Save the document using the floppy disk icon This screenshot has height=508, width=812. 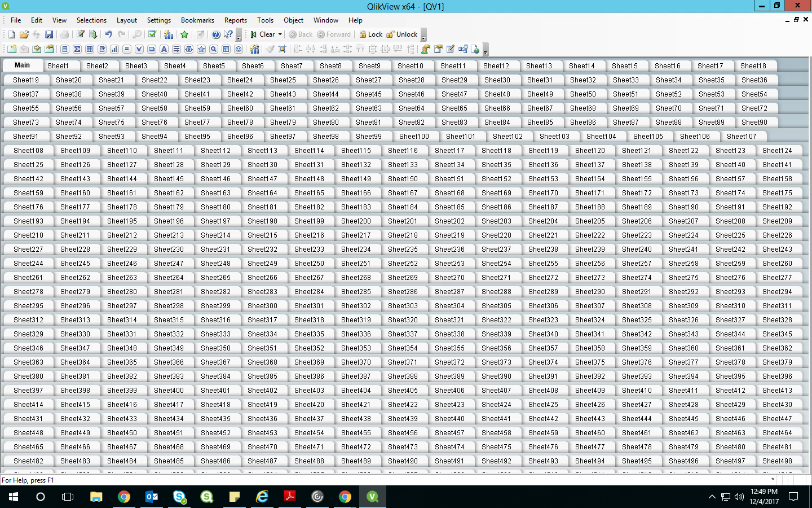(x=49, y=34)
